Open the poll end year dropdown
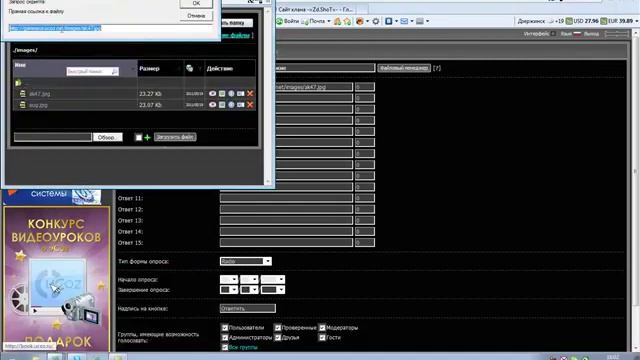The width and height of the screenshot is (640, 360). pos(273,290)
